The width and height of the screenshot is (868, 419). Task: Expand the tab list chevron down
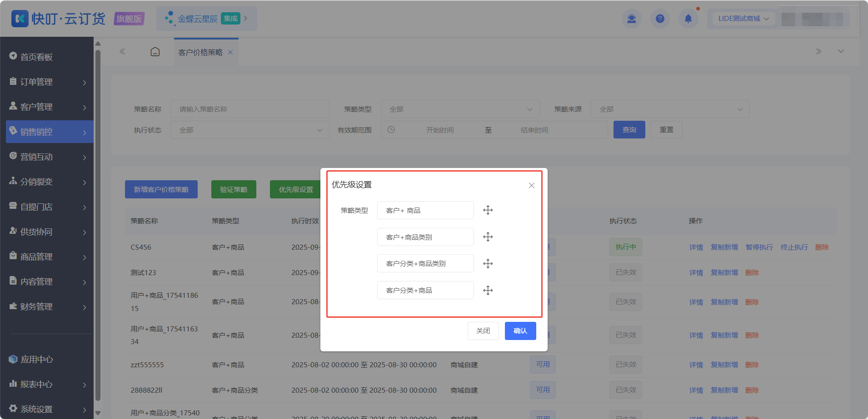pos(841,51)
